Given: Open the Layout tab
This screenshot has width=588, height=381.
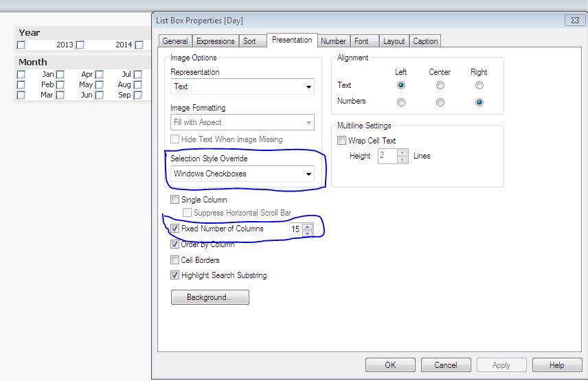Looking at the screenshot, I should click(394, 41).
